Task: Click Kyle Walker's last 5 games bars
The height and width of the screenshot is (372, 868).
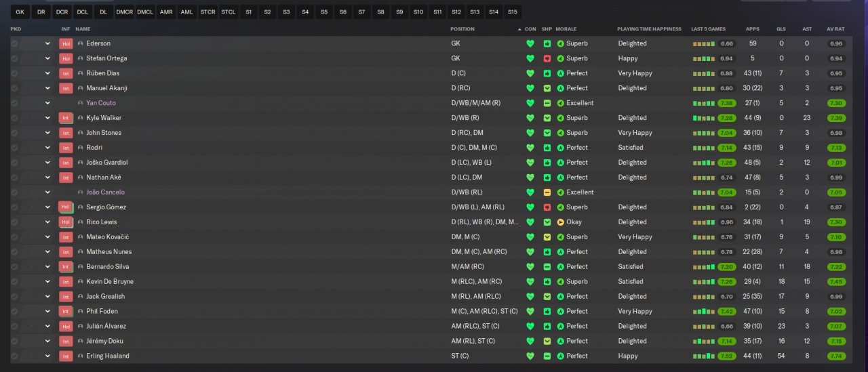Action: click(703, 118)
